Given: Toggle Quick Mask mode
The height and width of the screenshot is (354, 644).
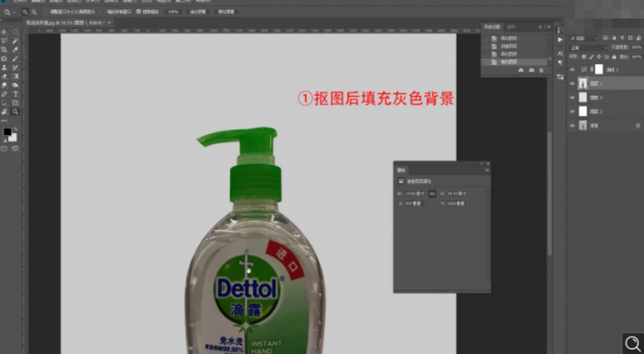Looking at the screenshot, I should coord(4,149).
